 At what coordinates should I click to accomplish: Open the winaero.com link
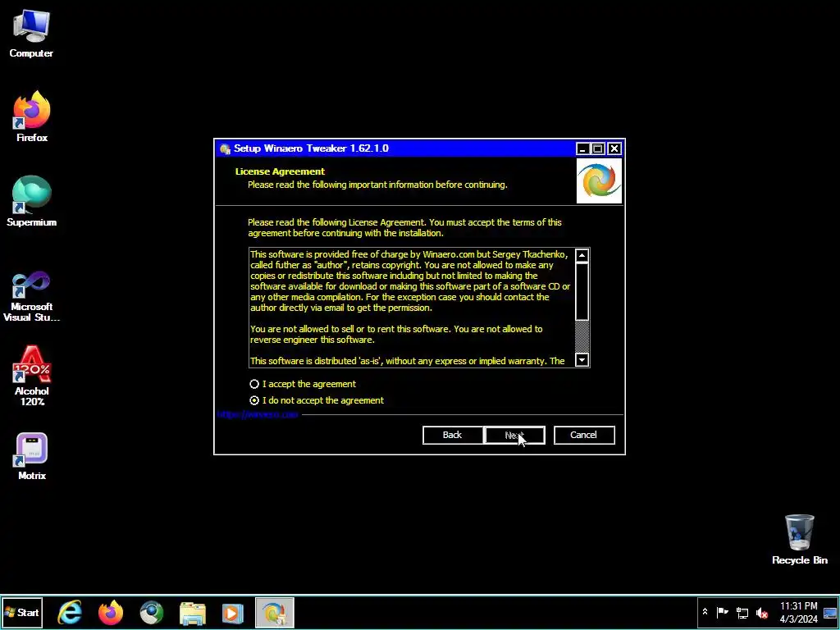(258, 414)
